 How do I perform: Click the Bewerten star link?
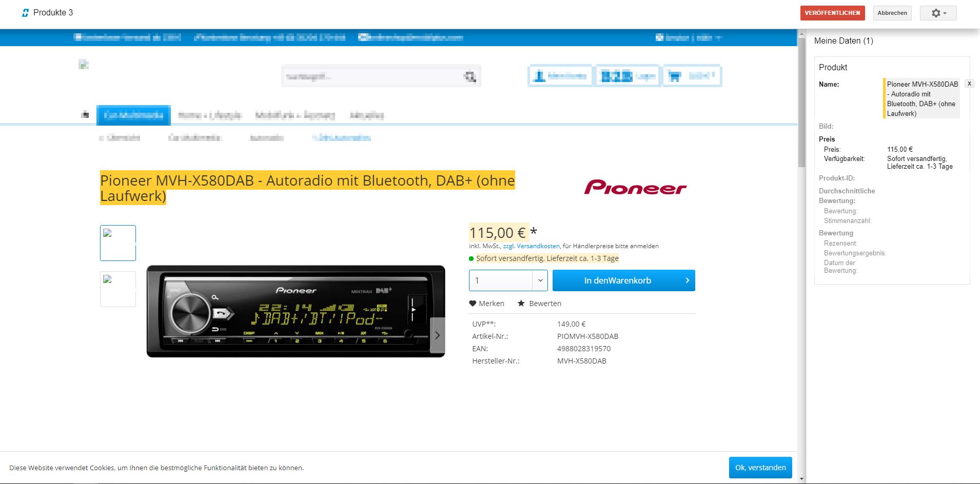539,304
